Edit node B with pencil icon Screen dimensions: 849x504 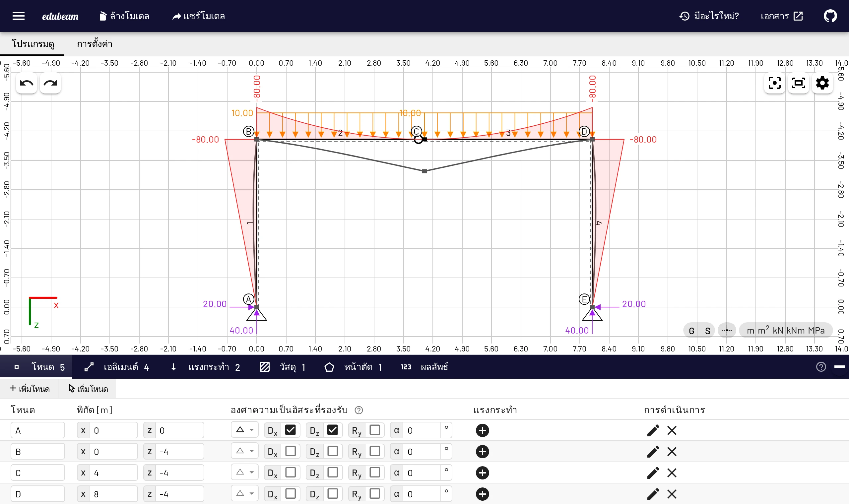[653, 452]
